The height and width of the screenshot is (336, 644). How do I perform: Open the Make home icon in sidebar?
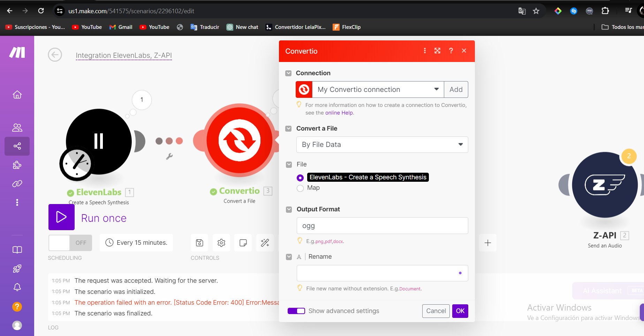point(17,95)
